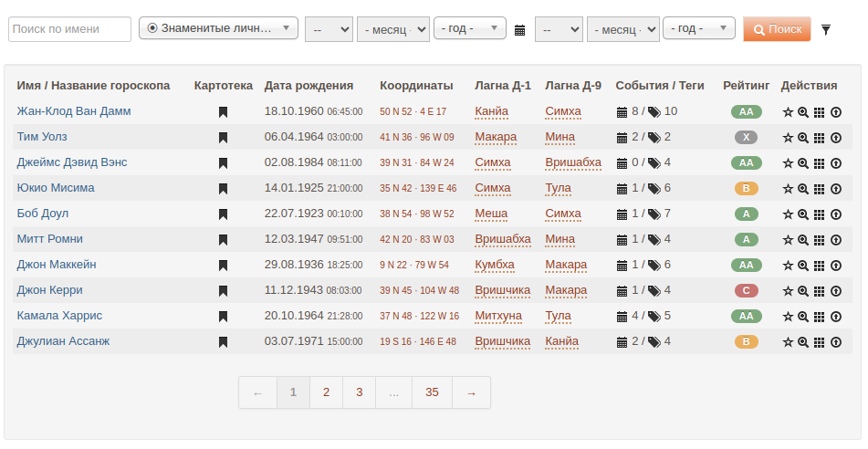Click next page arrow
Image resolution: width=868 pixels, height=449 pixels.
coord(471,392)
